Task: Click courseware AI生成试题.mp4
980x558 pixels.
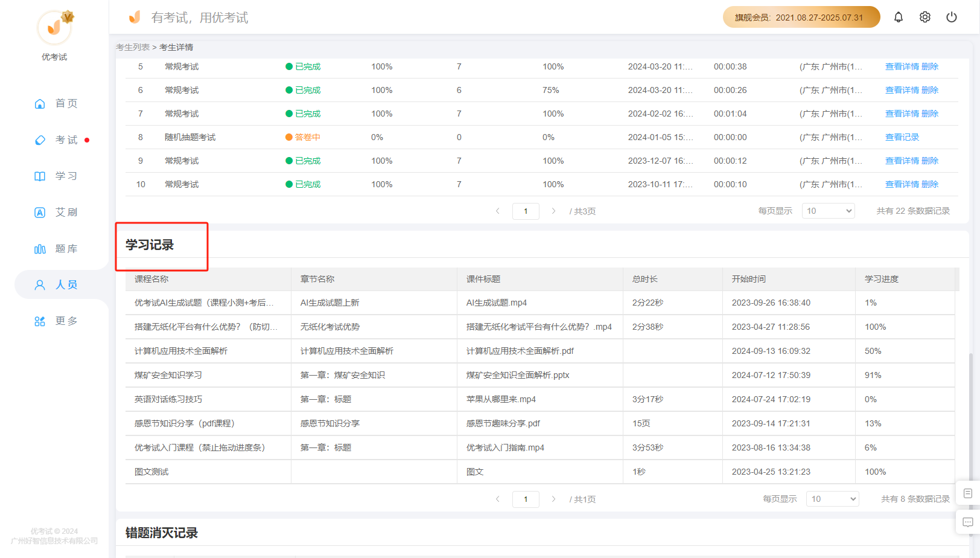Action: 497,303
